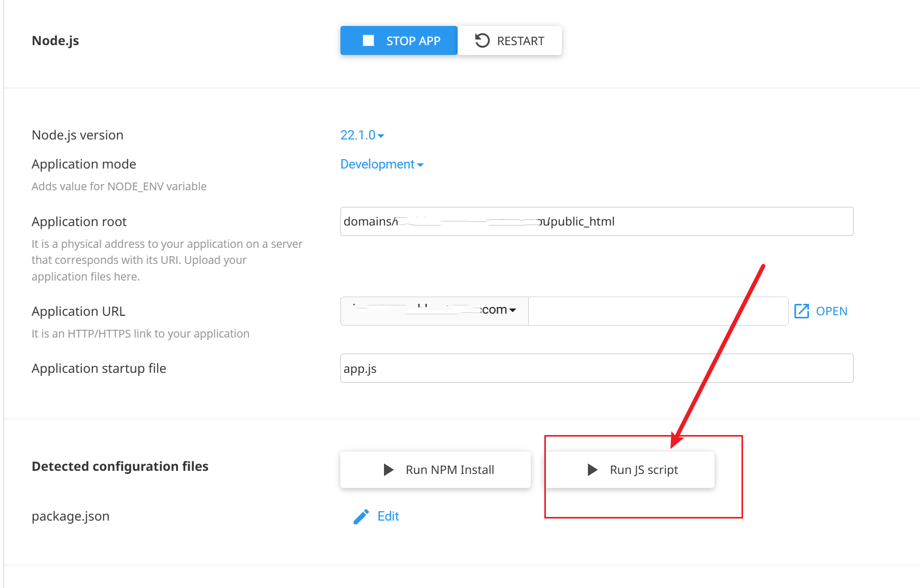This screenshot has width=920, height=588.
Task: Focus the Application startup file field
Action: (597, 368)
